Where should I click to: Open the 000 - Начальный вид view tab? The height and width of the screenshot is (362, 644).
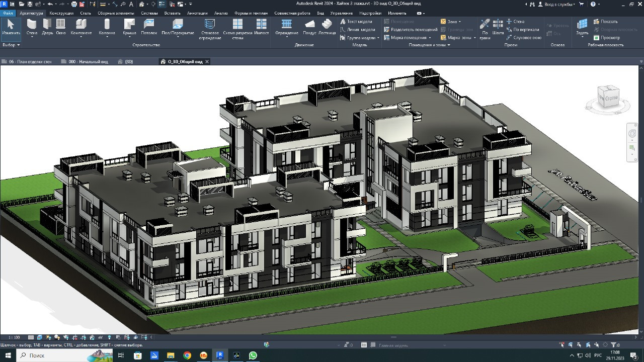[x=84, y=61]
